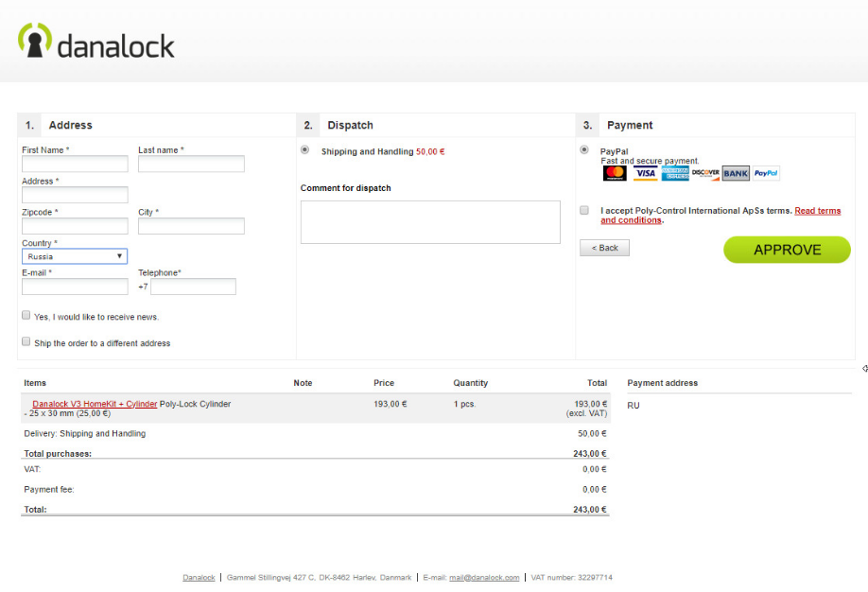Accept Poly-Control terms checkbox
Screen dimensions: 868x592
[584, 210]
